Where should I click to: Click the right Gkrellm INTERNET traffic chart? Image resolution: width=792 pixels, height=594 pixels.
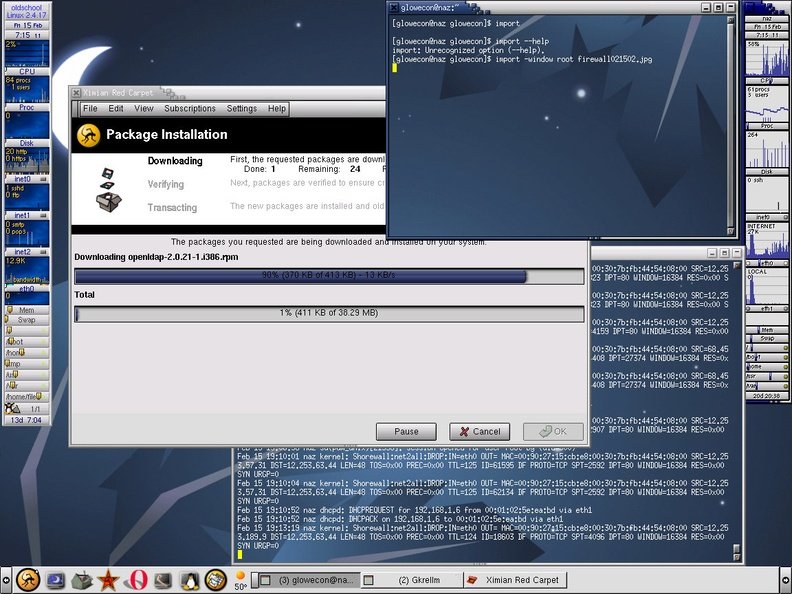point(767,241)
